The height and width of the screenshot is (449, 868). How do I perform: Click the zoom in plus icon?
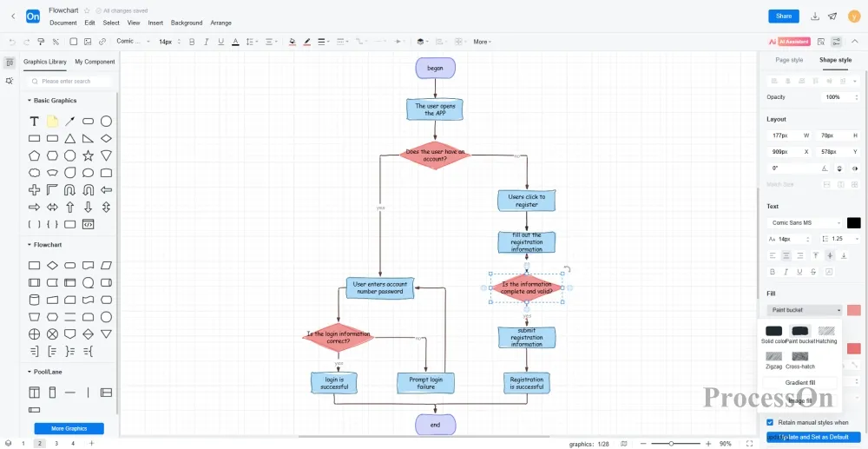[706, 443]
